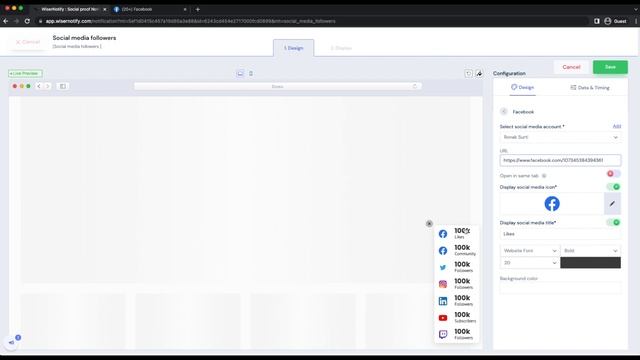Open the Background color picker field

tap(560, 288)
